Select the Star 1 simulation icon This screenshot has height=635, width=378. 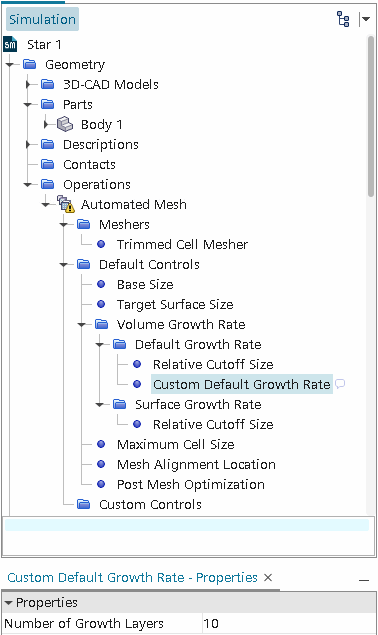[10, 44]
